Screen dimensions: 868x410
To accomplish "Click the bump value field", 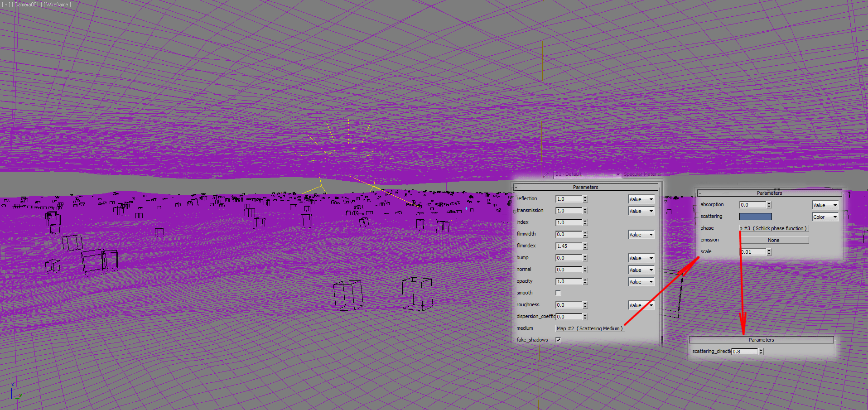I will pyautogui.click(x=569, y=258).
